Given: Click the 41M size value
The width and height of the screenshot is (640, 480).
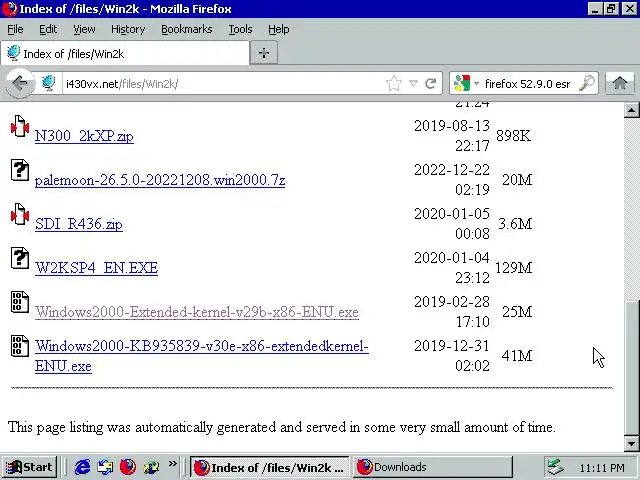Looking at the screenshot, I should click(517, 356).
